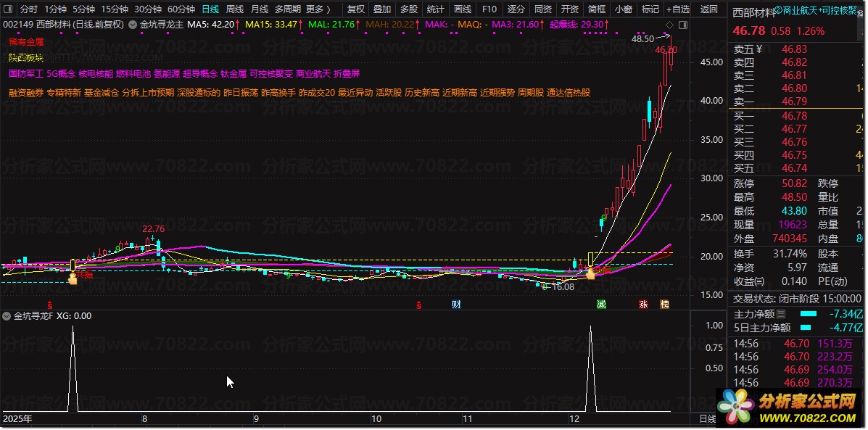This screenshot has width=868, height=430.
Task: Click the 简框 toolbar button
Action: [597, 9]
